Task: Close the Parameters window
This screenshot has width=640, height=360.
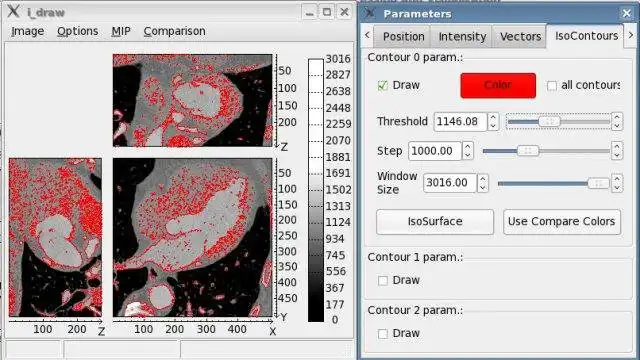Action: (626, 13)
